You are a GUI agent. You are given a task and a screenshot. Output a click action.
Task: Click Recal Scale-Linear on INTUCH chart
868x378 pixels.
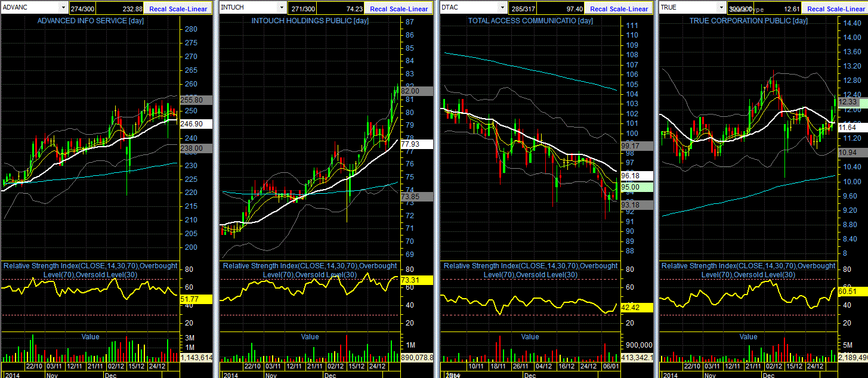coord(398,9)
